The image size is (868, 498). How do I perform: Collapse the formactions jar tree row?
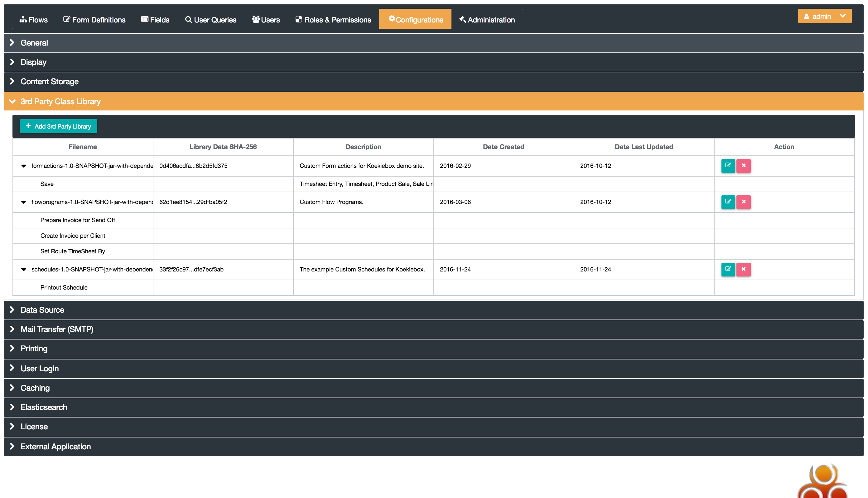point(24,166)
